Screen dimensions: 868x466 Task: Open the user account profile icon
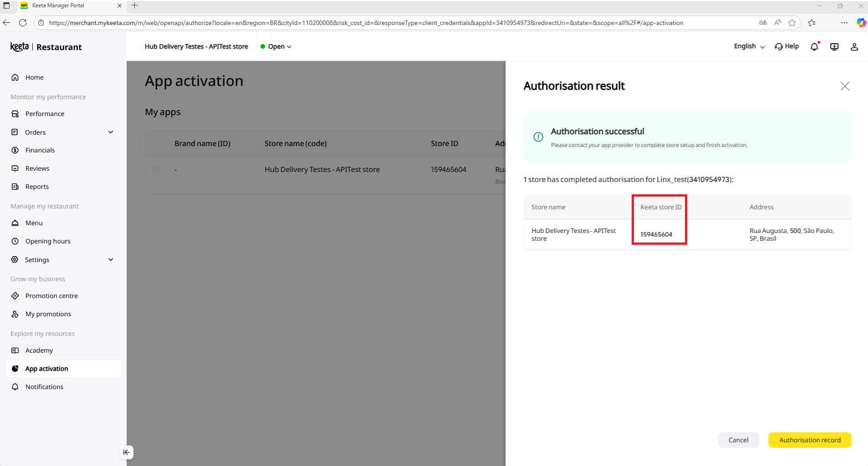[x=854, y=46]
